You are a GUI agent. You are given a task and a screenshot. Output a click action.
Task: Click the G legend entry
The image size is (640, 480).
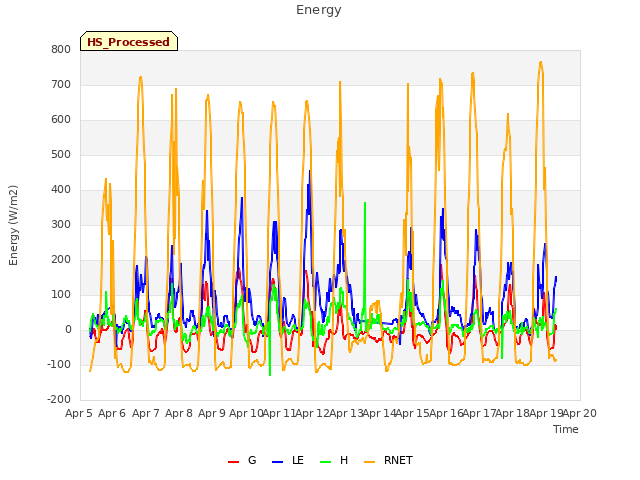(x=242, y=460)
